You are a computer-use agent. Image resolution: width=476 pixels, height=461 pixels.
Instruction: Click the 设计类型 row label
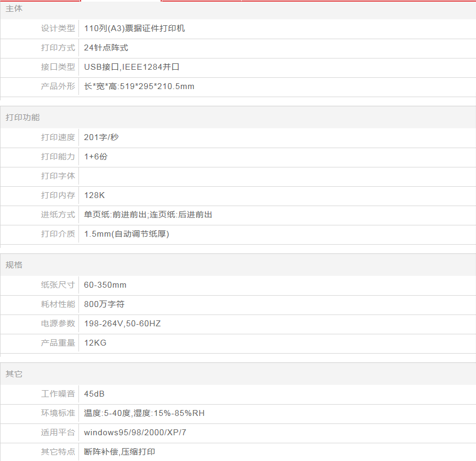click(58, 28)
